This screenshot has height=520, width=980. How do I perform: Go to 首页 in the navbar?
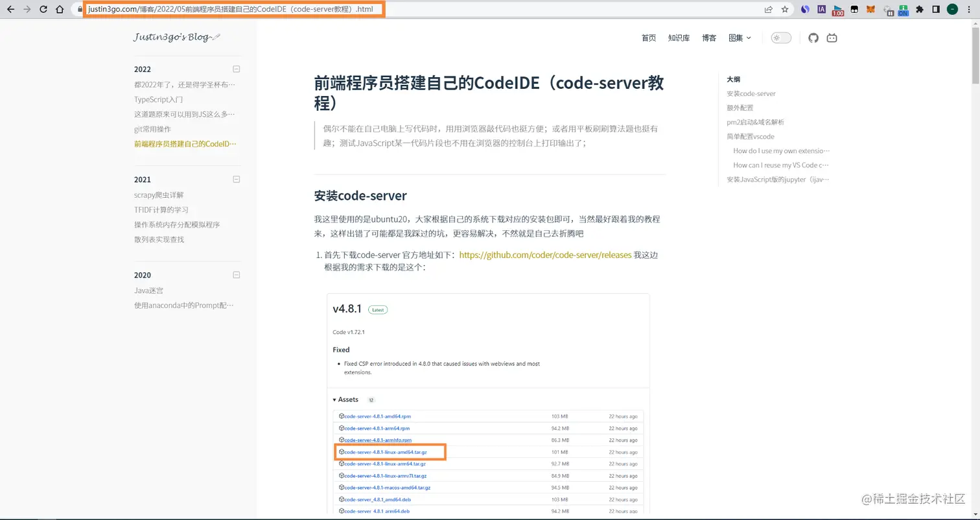[x=649, y=38]
